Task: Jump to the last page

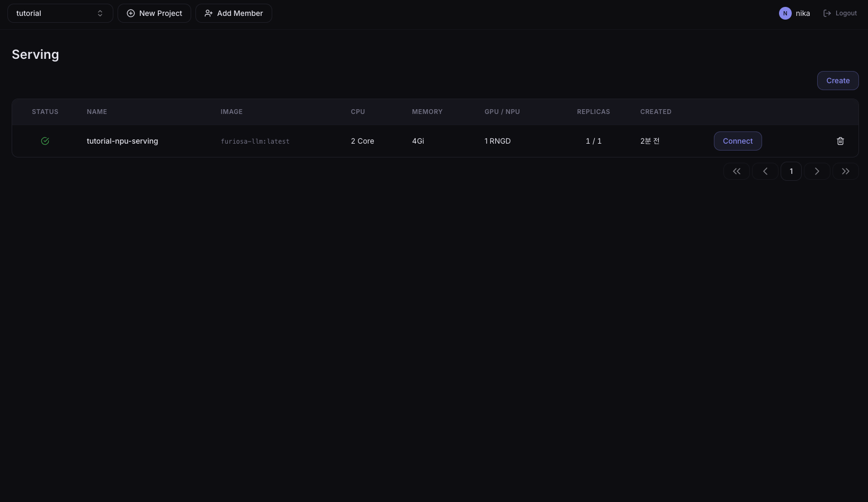Action: point(846,171)
